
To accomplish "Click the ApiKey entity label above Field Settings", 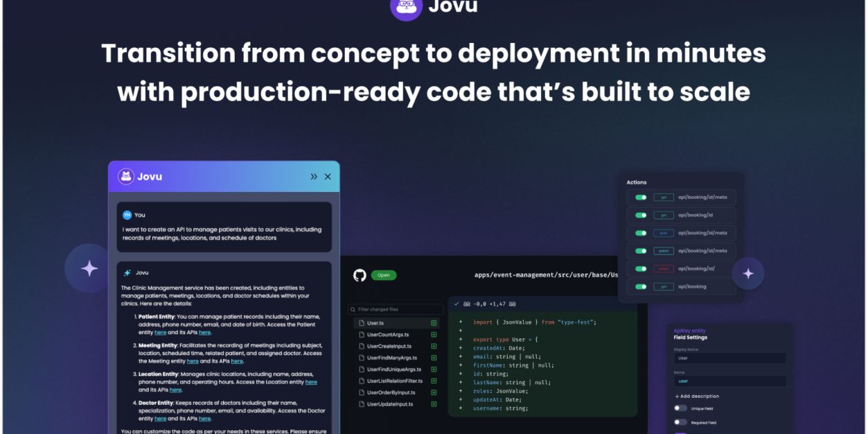I will [690, 331].
